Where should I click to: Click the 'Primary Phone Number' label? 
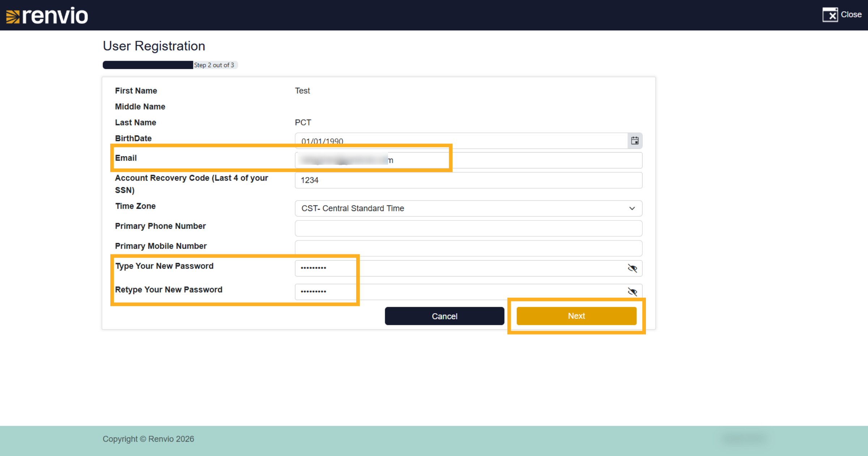click(x=160, y=226)
